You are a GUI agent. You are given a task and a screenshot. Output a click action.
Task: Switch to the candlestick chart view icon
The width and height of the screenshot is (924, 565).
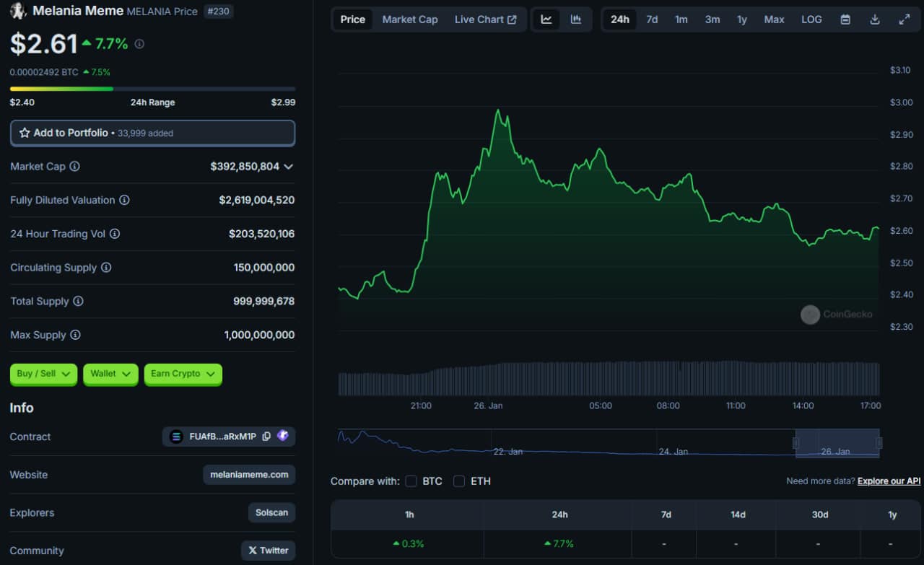(x=576, y=19)
